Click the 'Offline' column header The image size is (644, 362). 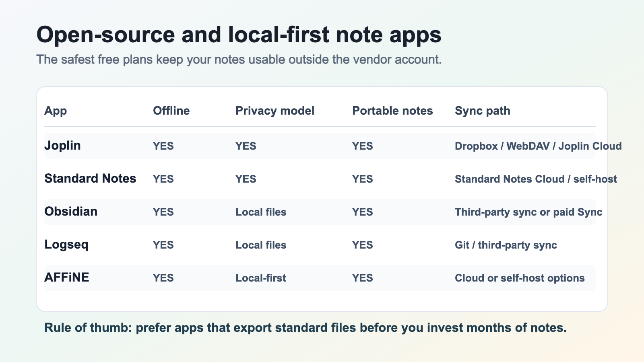point(171,111)
